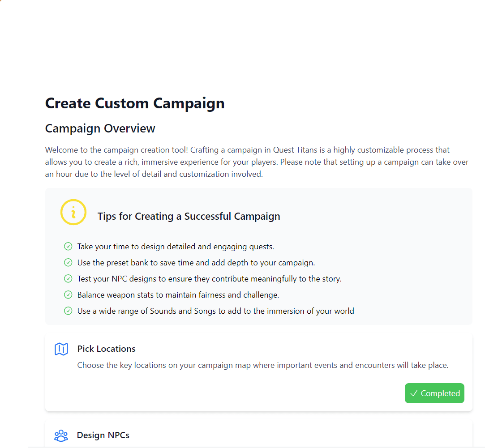Click the Campaign Overview subheading
485x448 pixels.
pos(100,128)
